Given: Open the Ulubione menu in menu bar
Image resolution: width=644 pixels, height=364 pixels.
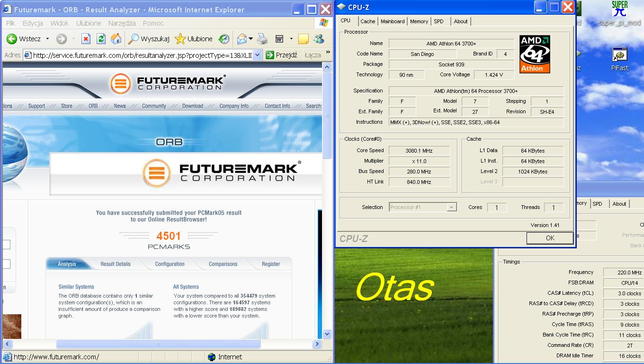Looking at the screenshot, I should [x=89, y=23].
